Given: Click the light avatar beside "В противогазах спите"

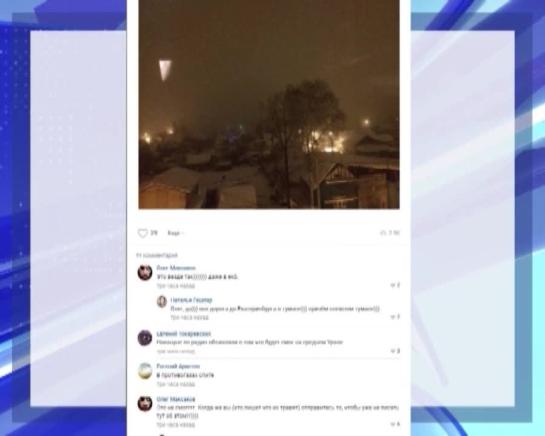Looking at the screenshot, I should [145, 371].
